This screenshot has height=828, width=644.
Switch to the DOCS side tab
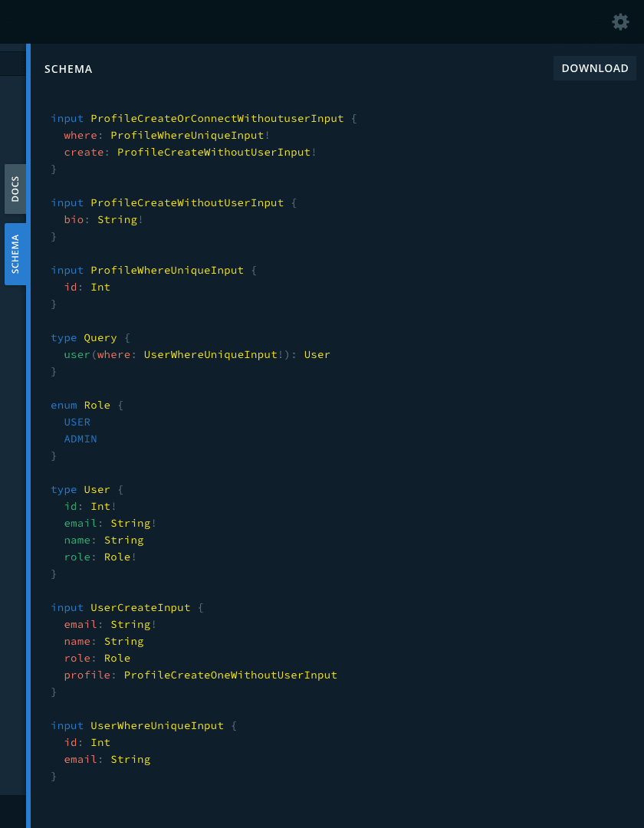tap(15, 189)
